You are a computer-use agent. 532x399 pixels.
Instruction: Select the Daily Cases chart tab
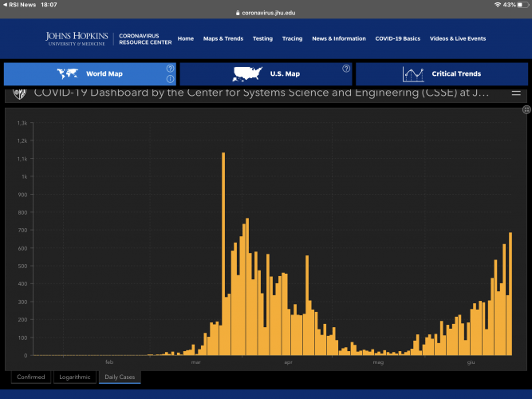coord(120,377)
